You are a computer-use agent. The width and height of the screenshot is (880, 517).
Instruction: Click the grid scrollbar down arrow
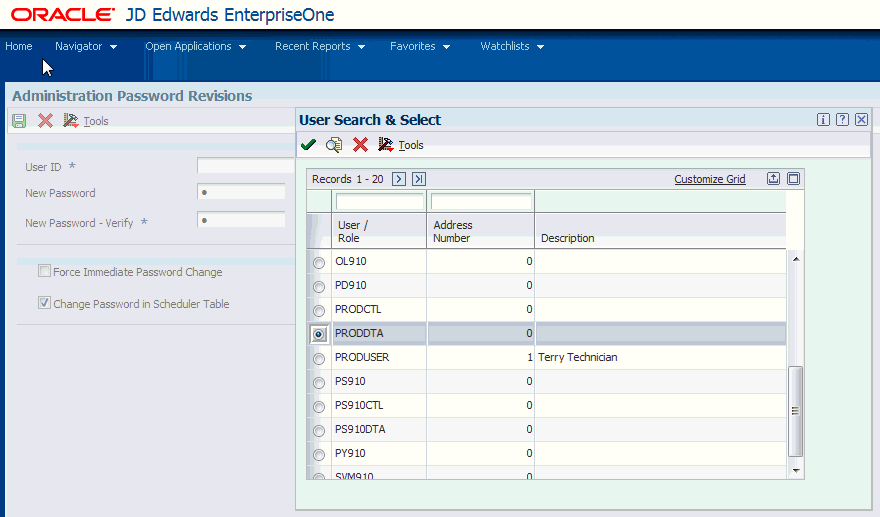[796, 470]
